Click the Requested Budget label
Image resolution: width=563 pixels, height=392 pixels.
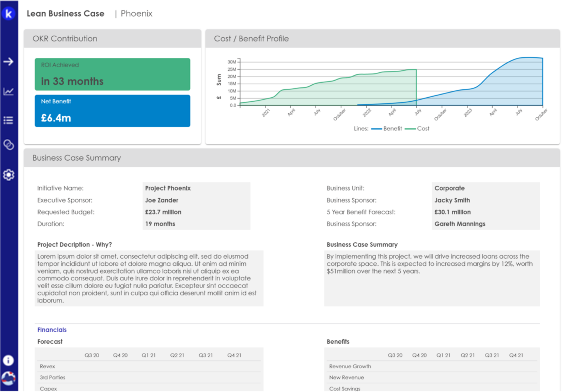pyautogui.click(x=66, y=212)
